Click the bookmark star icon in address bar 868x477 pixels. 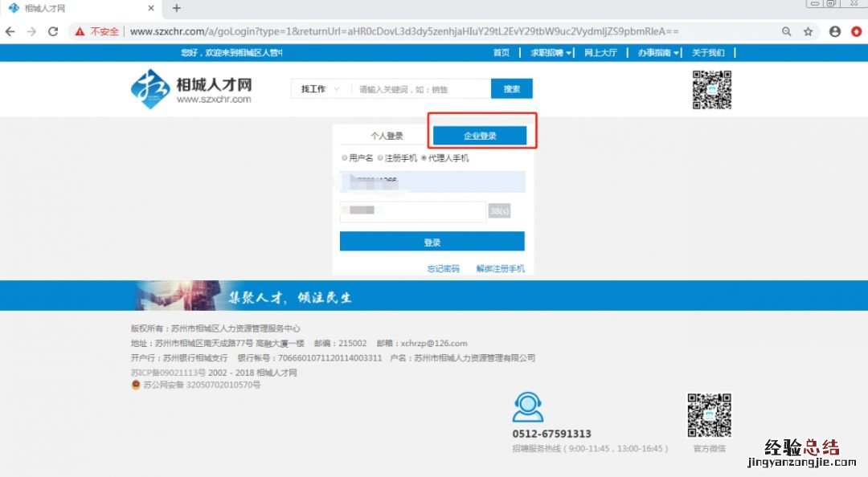809,31
